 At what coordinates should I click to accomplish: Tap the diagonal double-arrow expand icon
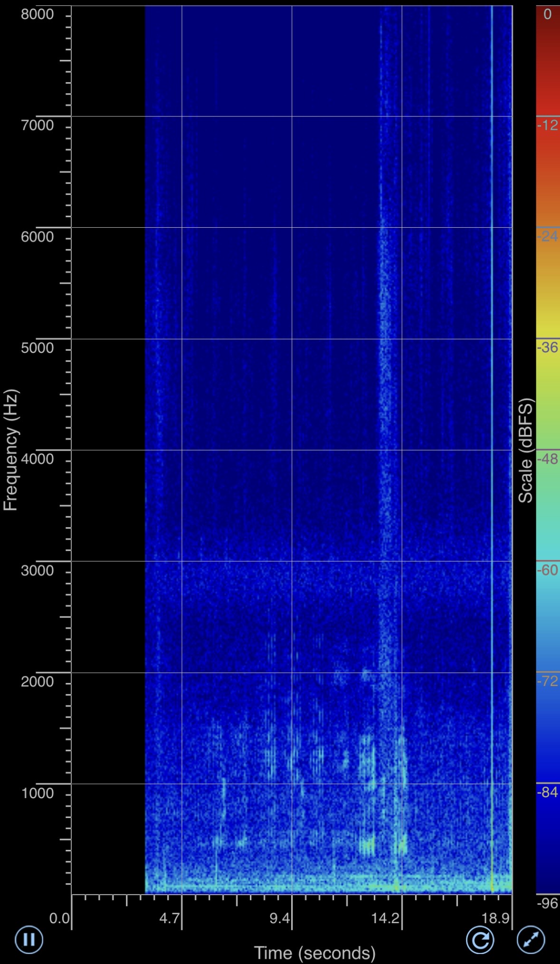click(531, 940)
